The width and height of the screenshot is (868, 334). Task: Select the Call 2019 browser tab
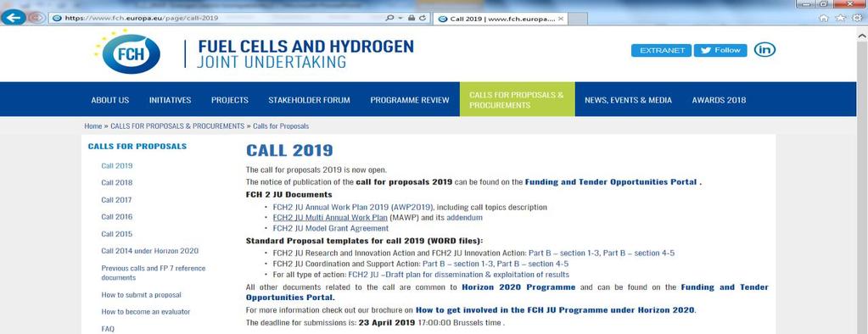pyautogui.click(x=501, y=19)
